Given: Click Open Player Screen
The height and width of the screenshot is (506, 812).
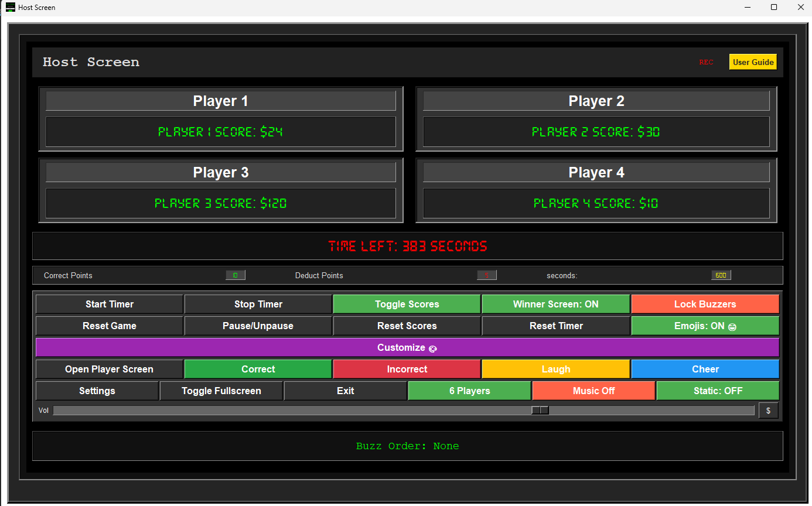Looking at the screenshot, I should coord(109,369).
